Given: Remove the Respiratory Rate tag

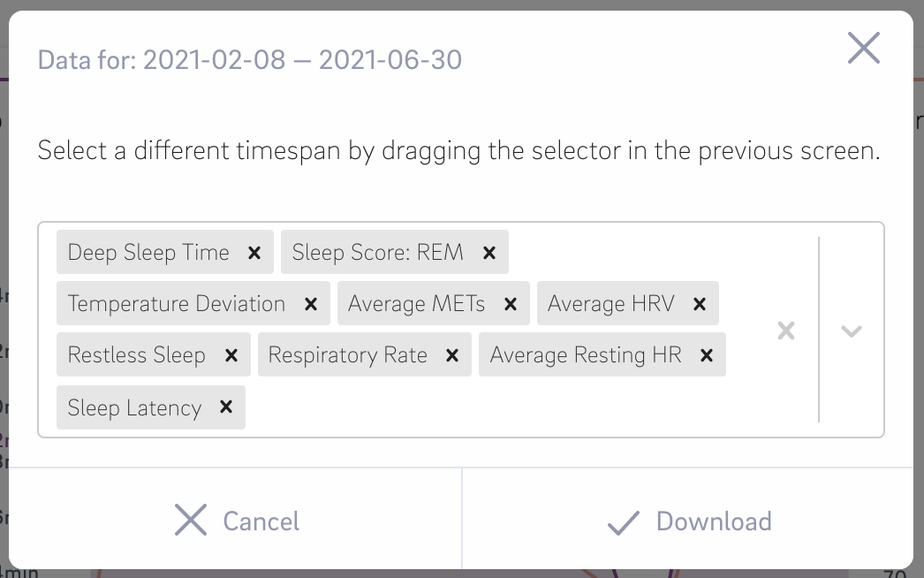Looking at the screenshot, I should click(x=452, y=355).
